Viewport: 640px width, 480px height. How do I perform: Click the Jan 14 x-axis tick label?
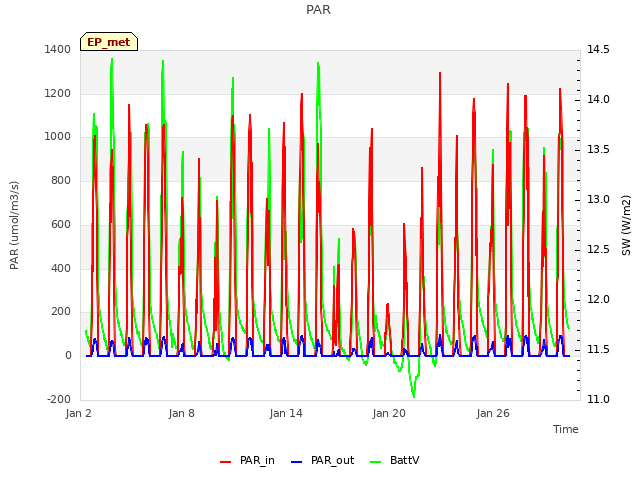tap(286, 413)
